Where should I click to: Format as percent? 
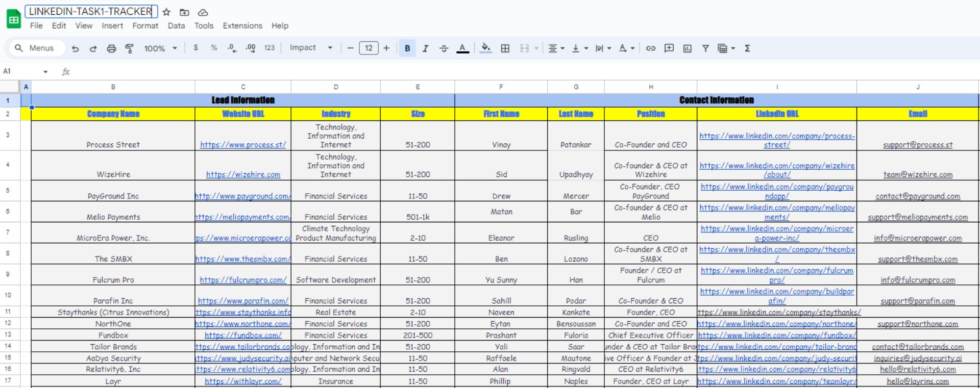tap(214, 48)
